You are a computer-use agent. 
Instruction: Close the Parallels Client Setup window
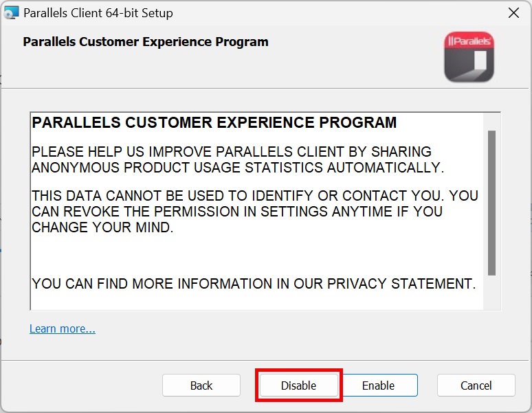click(x=513, y=12)
